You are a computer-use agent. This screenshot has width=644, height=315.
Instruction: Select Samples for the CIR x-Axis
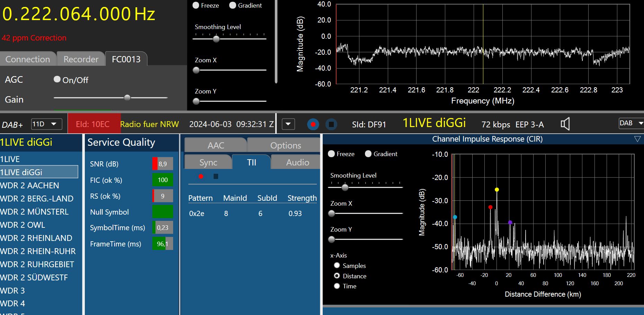tap(337, 265)
